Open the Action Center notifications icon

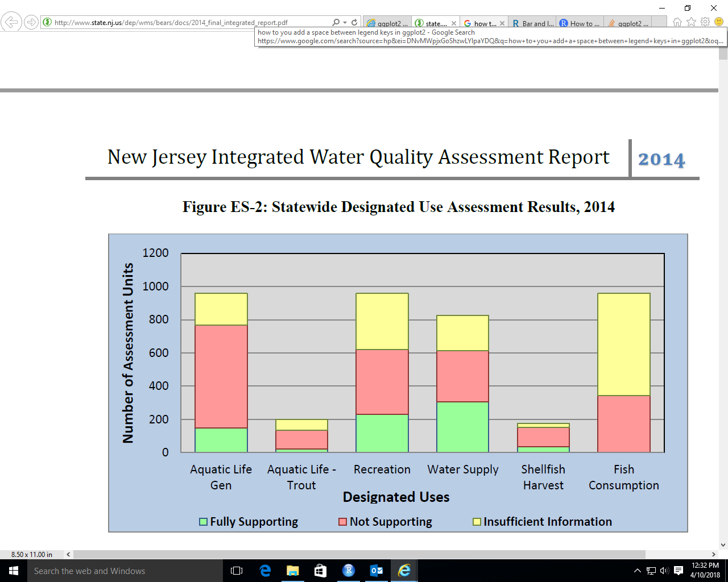click(679, 571)
